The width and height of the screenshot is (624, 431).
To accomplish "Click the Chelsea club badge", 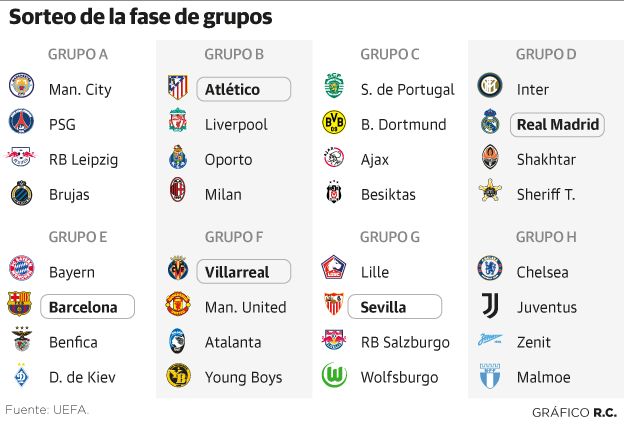I will 490,270.
